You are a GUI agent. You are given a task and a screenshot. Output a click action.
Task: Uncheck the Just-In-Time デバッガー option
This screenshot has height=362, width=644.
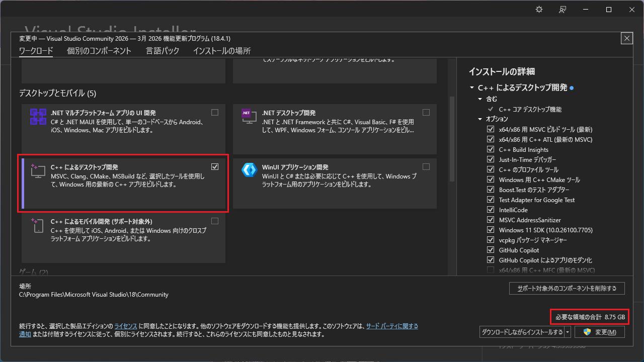click(491, 159)
